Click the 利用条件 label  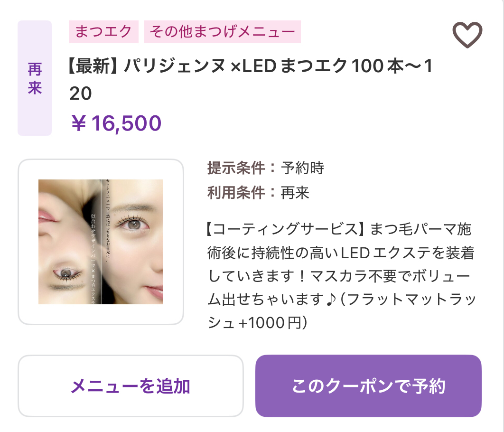click(236, 192)
